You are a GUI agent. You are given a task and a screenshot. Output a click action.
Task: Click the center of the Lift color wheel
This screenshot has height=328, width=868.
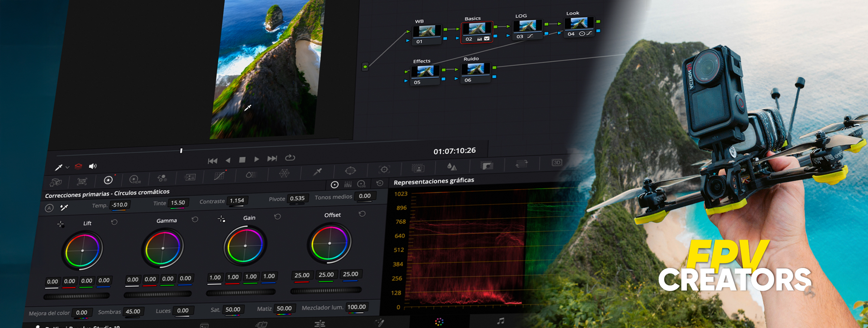pyautogui.click(x=82, y=251)
